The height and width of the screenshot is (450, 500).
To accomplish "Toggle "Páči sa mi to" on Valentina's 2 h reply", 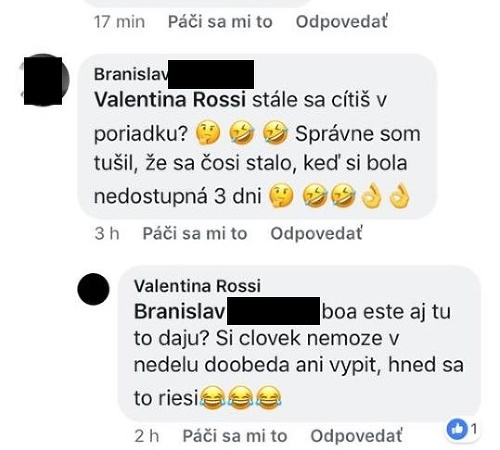I will (235, 436).
